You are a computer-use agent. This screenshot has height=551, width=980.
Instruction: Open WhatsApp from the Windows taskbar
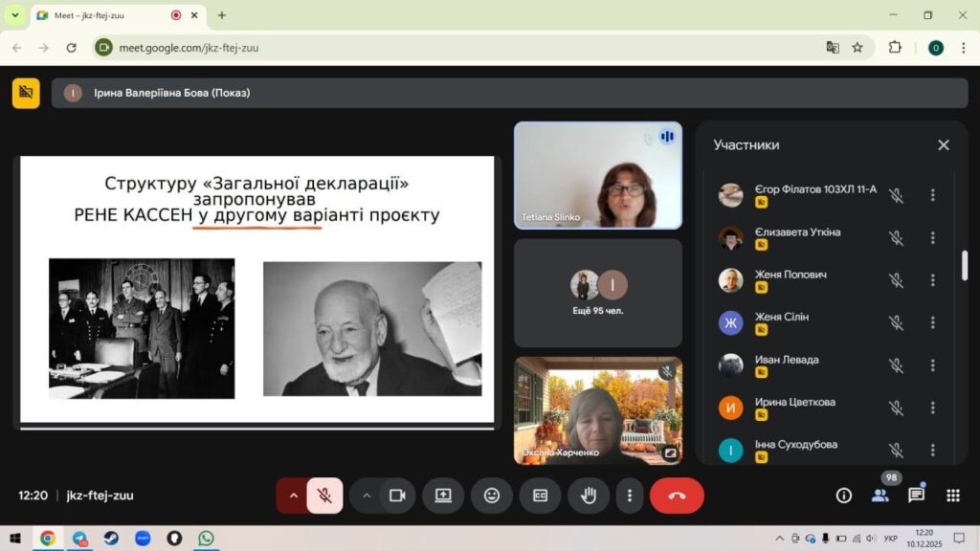206,539
